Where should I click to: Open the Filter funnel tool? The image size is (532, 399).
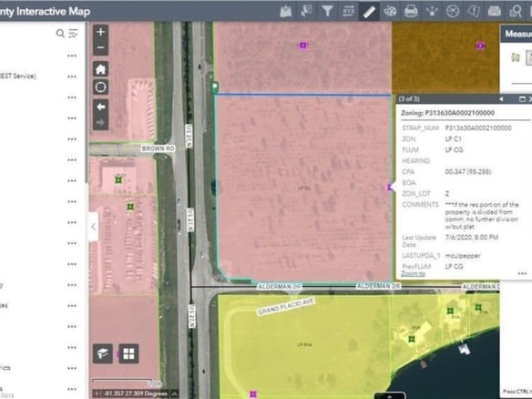coord(327,12)
